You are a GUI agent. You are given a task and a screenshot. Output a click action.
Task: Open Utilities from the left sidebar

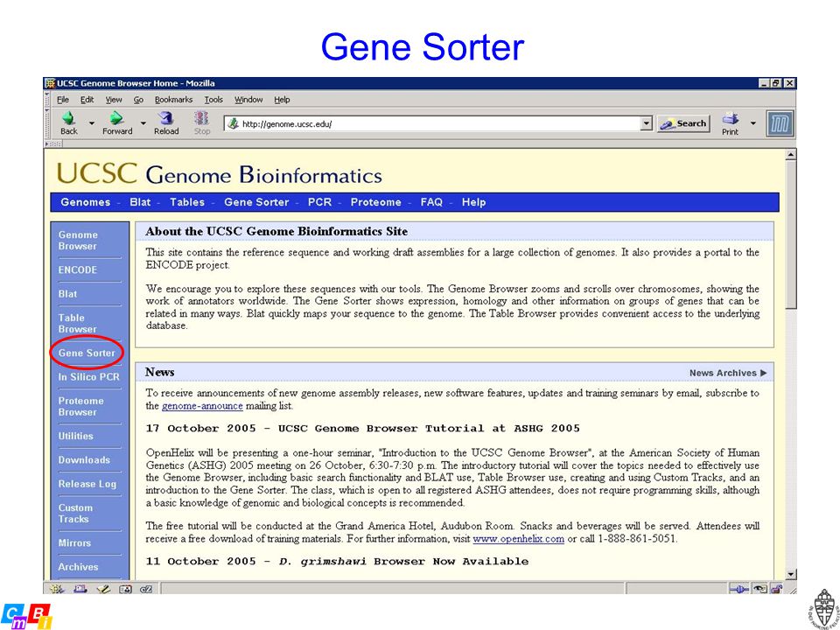(x=75, y=436)
